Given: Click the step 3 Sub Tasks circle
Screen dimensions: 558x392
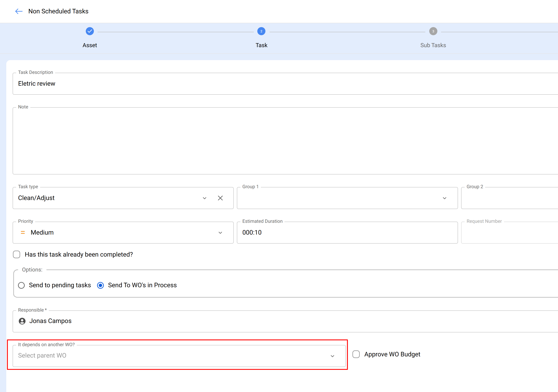Looking at the screenshot, I should click(x=433, y=31).
